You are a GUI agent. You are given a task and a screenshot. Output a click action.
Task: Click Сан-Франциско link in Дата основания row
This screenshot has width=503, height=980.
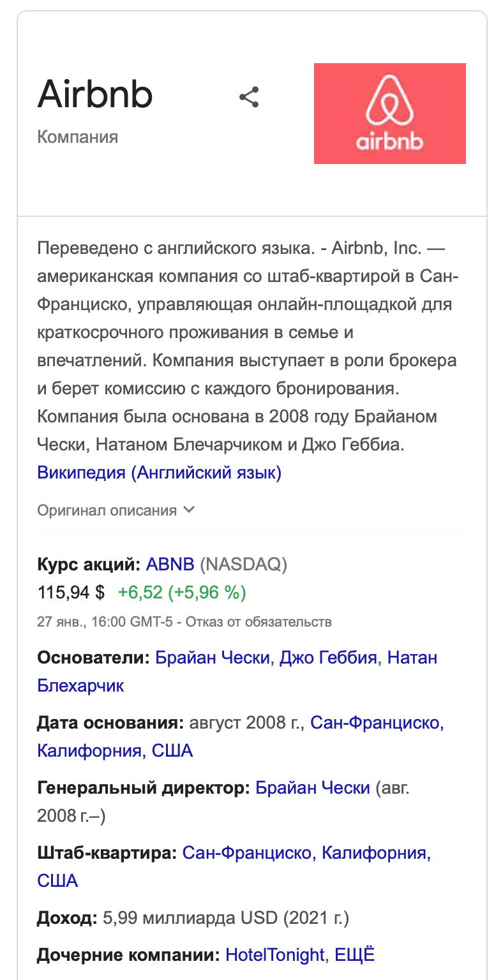tap(377, 723)
